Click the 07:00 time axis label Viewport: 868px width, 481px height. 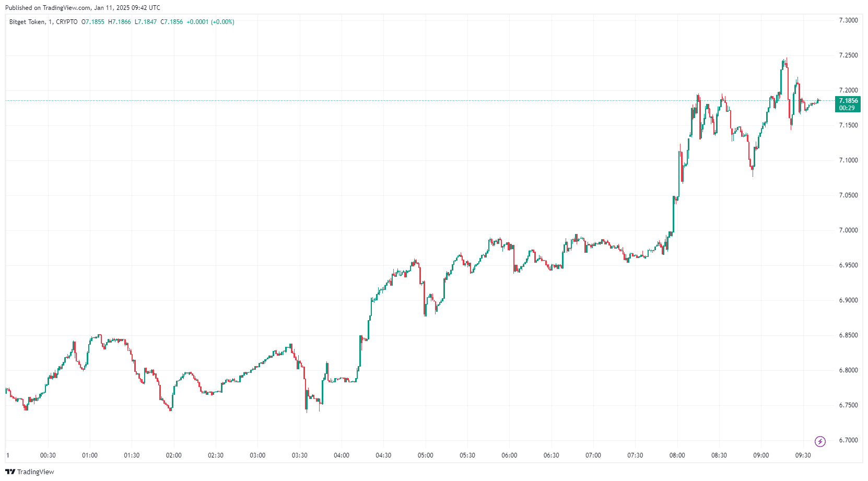pos(593,455)
